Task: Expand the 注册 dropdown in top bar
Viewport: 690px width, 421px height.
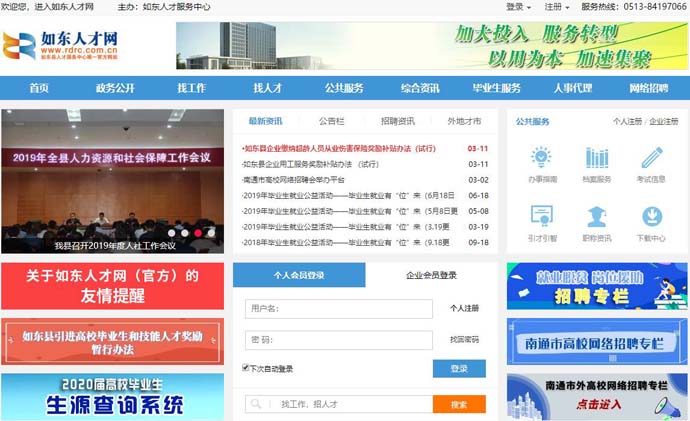Action: click(x=556, y=7)
